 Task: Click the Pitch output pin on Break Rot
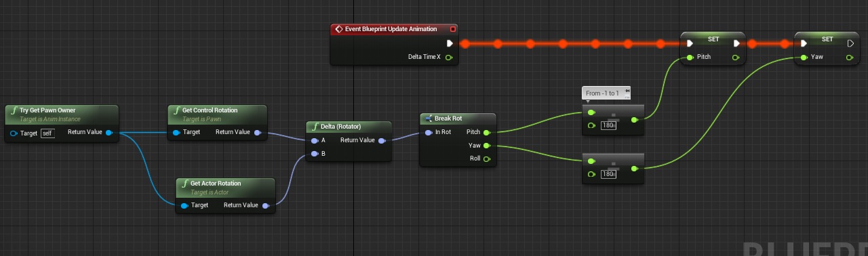[x=487, y=132]
